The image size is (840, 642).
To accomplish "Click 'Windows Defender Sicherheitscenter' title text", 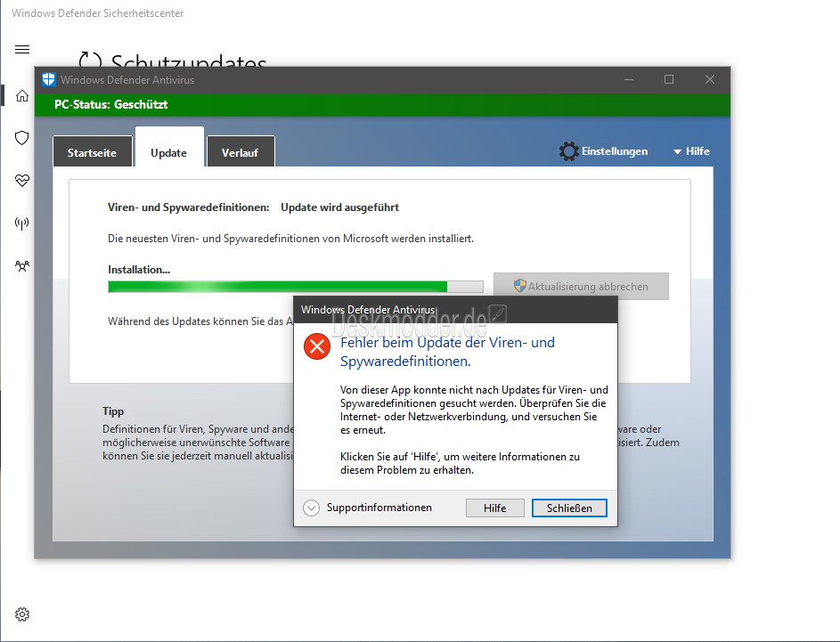I will coord(97,13).
